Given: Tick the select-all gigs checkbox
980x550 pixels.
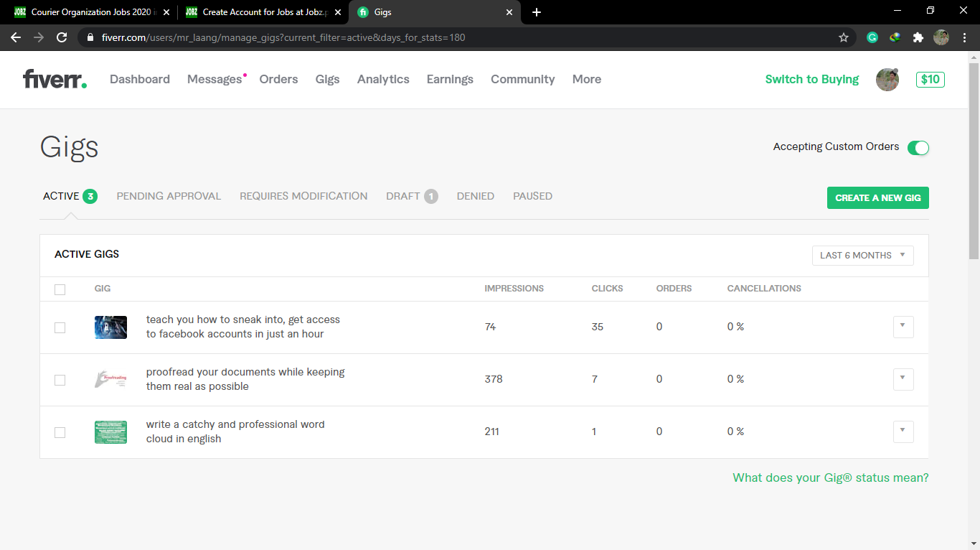Looking at the screenshot, I should coord(60,289).
